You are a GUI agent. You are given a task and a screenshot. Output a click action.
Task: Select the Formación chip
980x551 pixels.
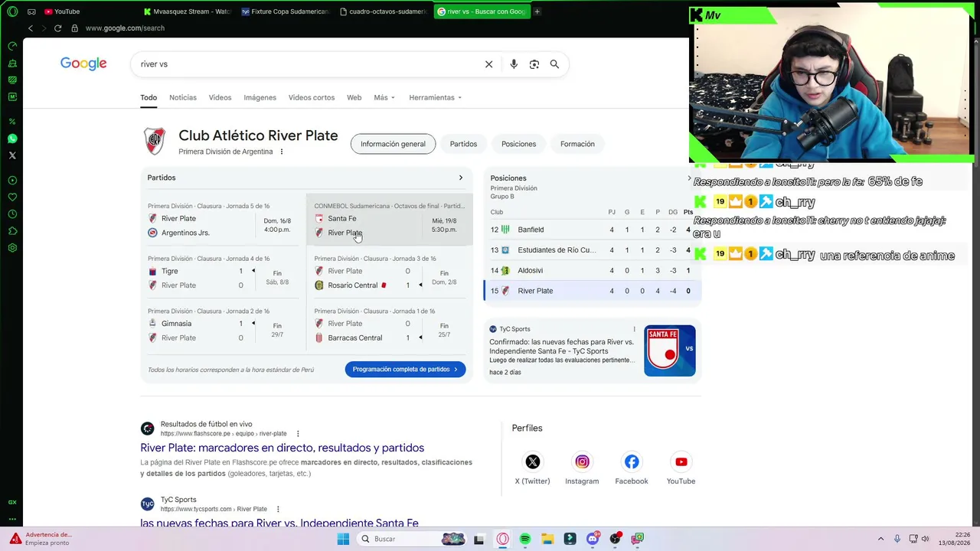coord(577,144)
